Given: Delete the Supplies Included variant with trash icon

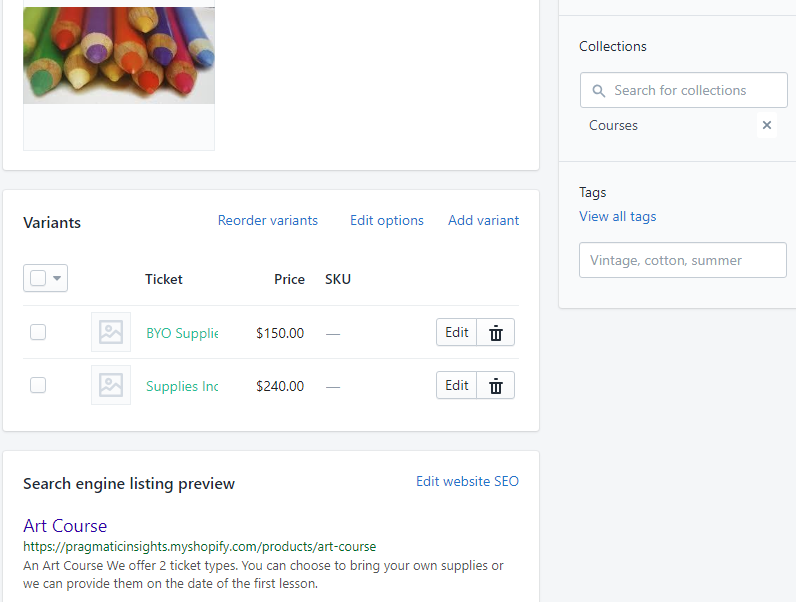Looking at the screenshot, I should point(495,386).
